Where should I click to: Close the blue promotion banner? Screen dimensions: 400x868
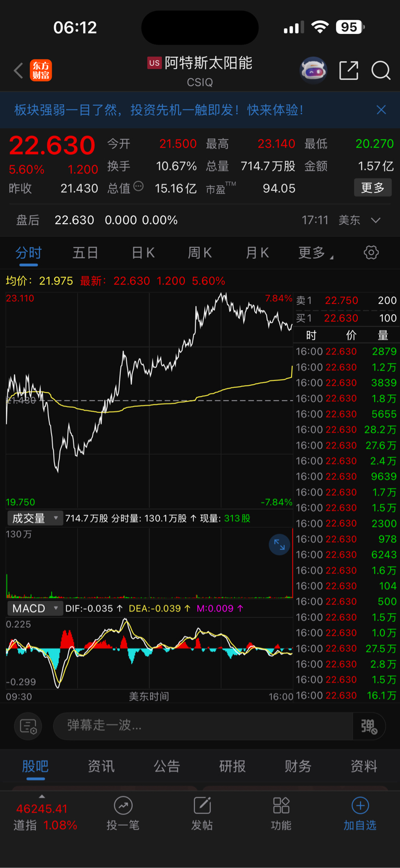point(381,109)
